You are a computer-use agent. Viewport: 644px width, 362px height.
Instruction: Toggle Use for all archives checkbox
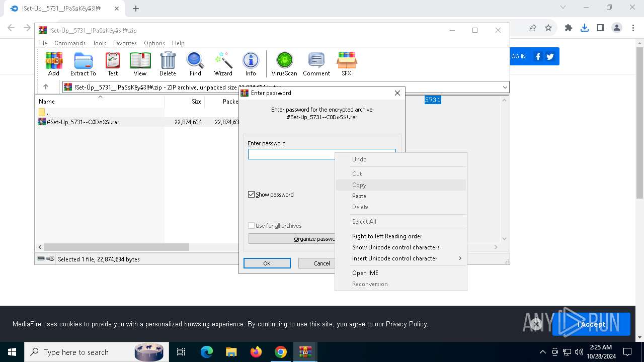pos(252,226)
